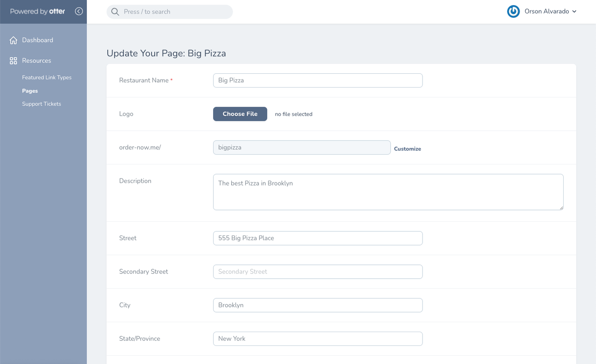The image size is (596, 364).
Task: Open Dashboard in the sidebar
Action: 38,40
